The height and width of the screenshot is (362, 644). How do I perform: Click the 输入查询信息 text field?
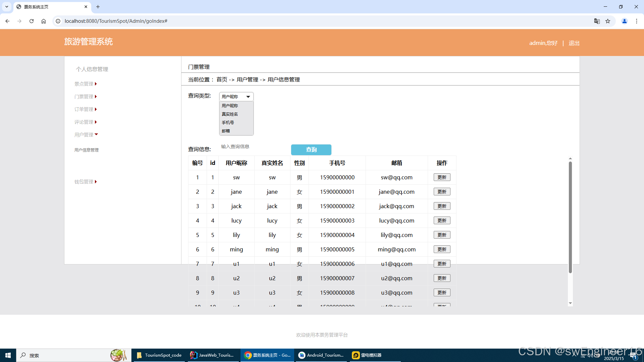click(248, 147)
